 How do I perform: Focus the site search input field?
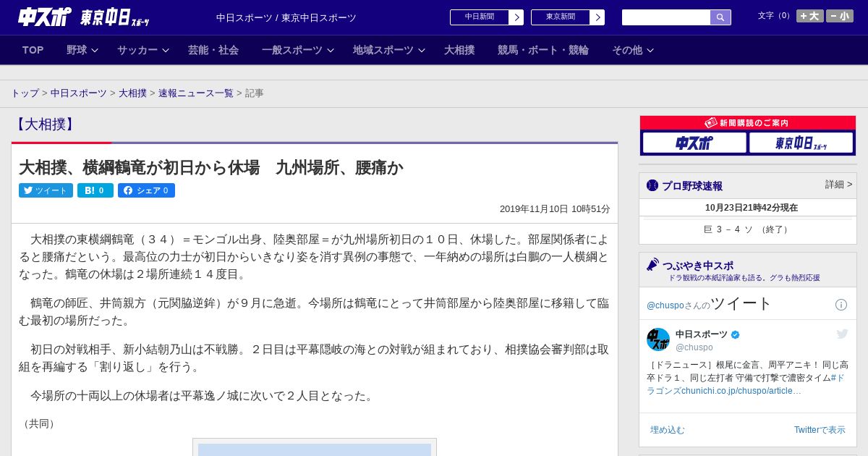pos(666,17)
